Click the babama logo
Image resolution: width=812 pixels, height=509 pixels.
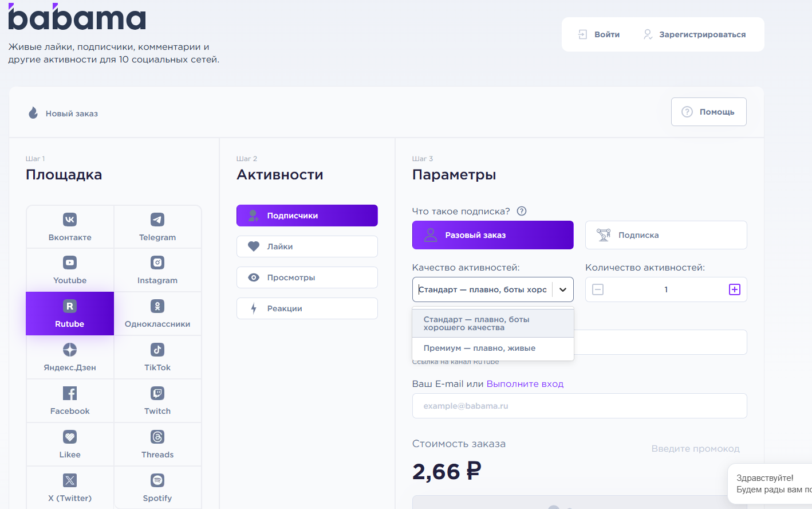77,16
